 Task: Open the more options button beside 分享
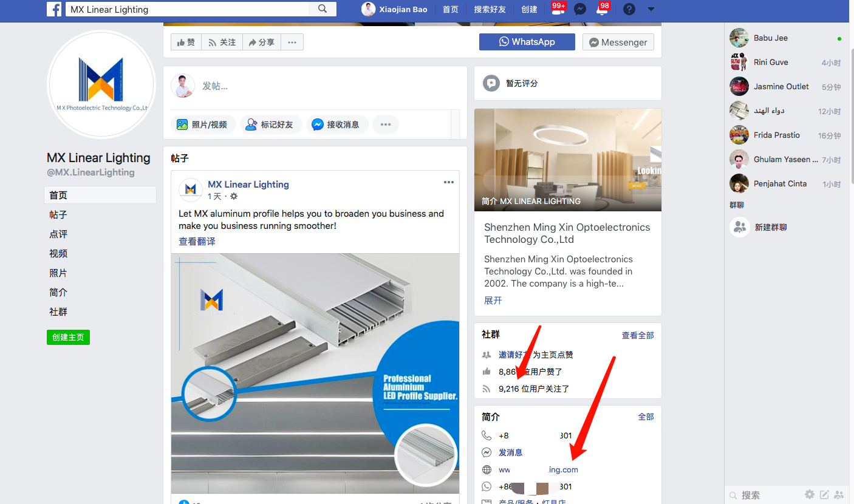click(292, 42)
